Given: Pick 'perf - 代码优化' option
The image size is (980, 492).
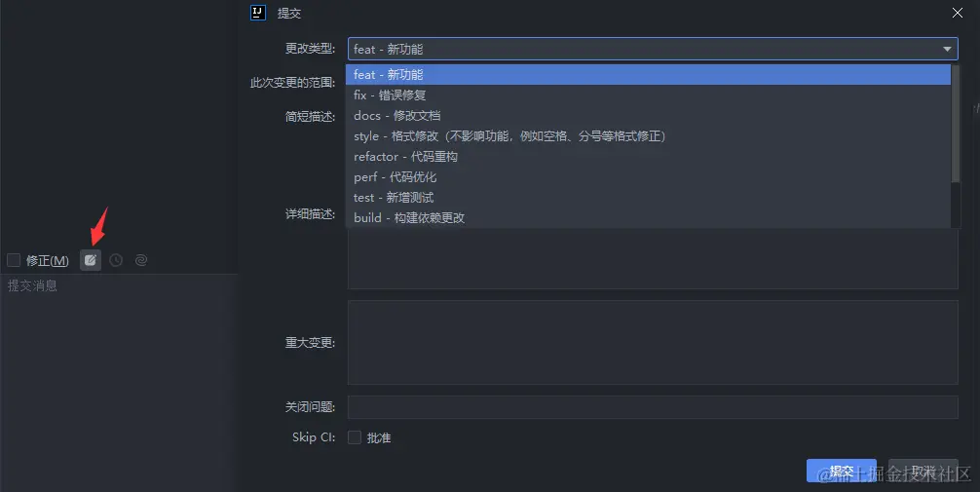Looking at the screenshot, I should coord(648,177).
